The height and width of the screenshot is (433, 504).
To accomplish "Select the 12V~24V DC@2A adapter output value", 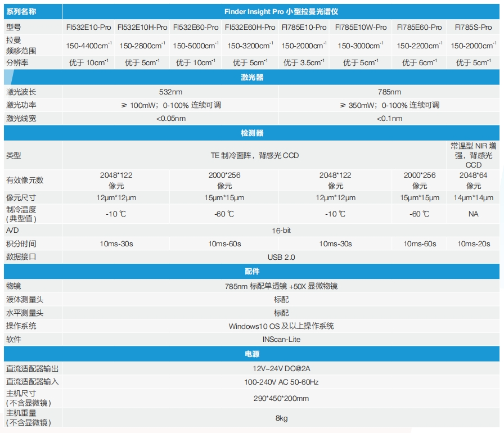I will 281,368.
